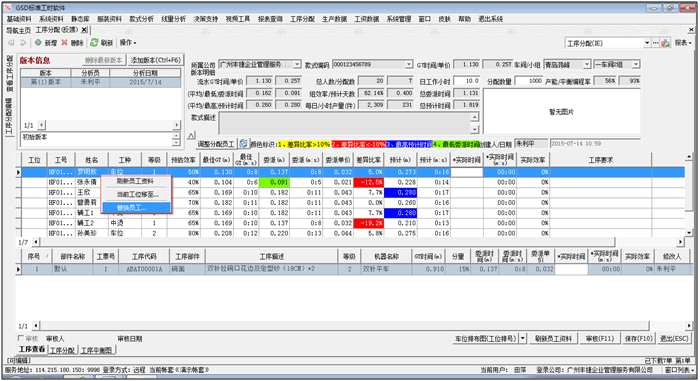The height and width of the screenshot is (381, 700).
Task: Choose 刷新员工资料 in the context menu
Action: point(136,181)
